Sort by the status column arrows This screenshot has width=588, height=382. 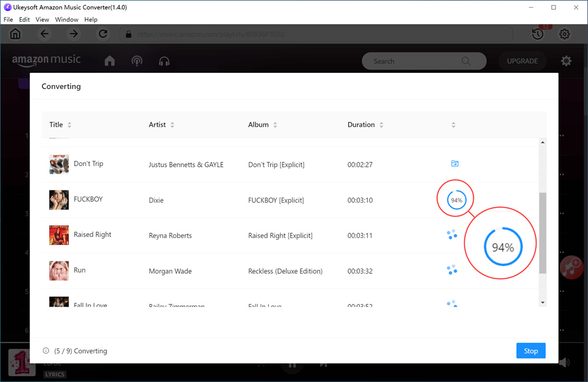tap(453, 125)
